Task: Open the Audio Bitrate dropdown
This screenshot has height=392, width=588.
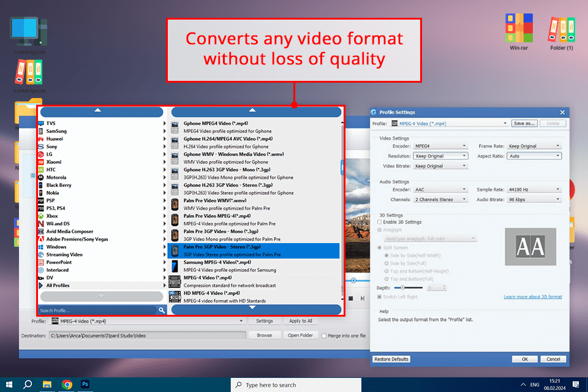Action: tap(534, 200)
